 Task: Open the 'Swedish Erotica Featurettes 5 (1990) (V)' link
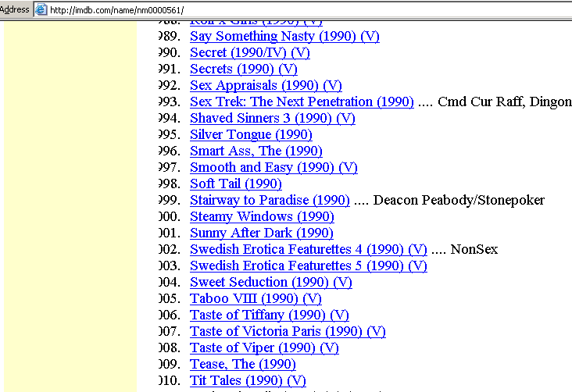(x=309, y=266)
